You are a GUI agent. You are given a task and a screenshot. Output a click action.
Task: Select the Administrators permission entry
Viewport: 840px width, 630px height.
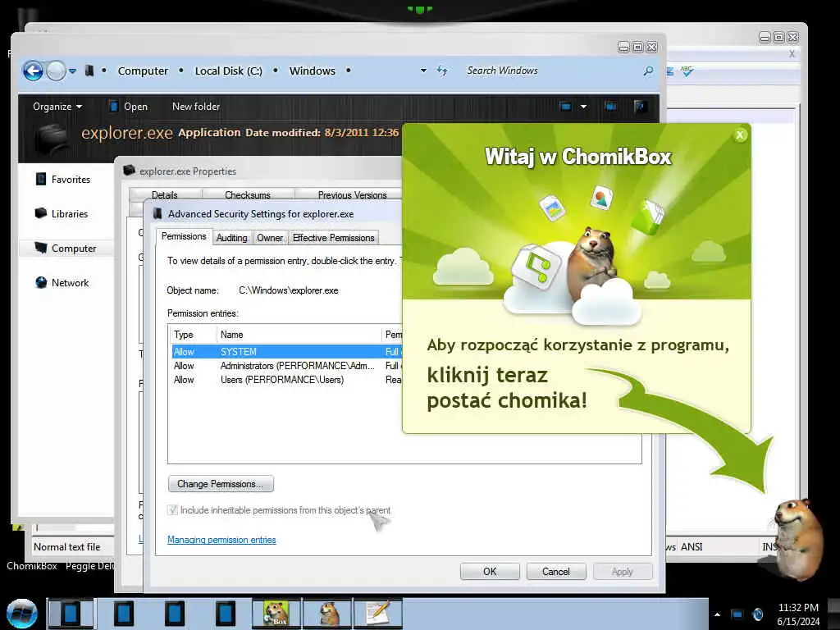(x=286, y=366)
